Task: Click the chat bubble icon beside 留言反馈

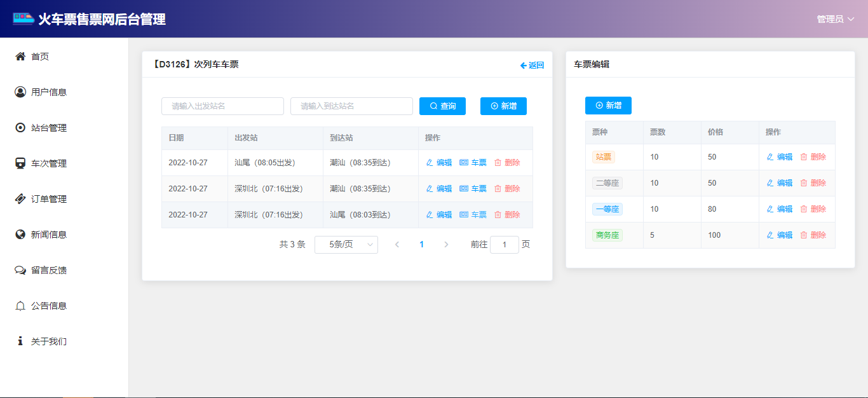Action: [x=20, y=270]
